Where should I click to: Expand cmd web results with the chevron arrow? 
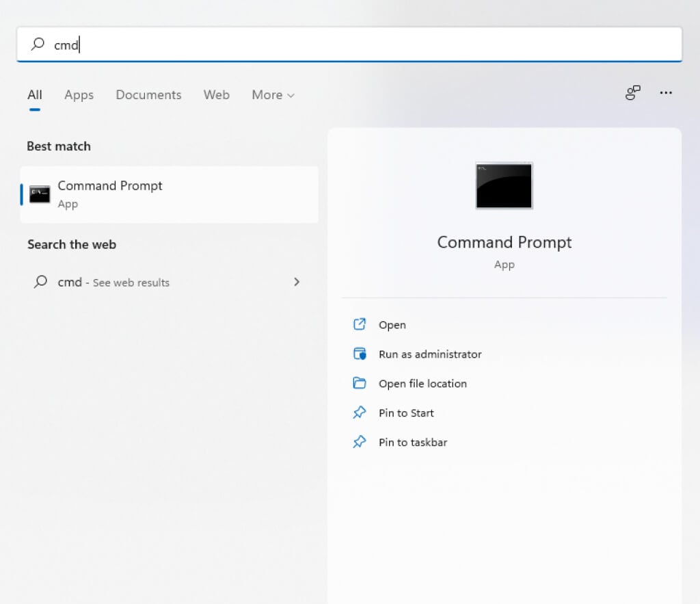[x=297, y=282]
